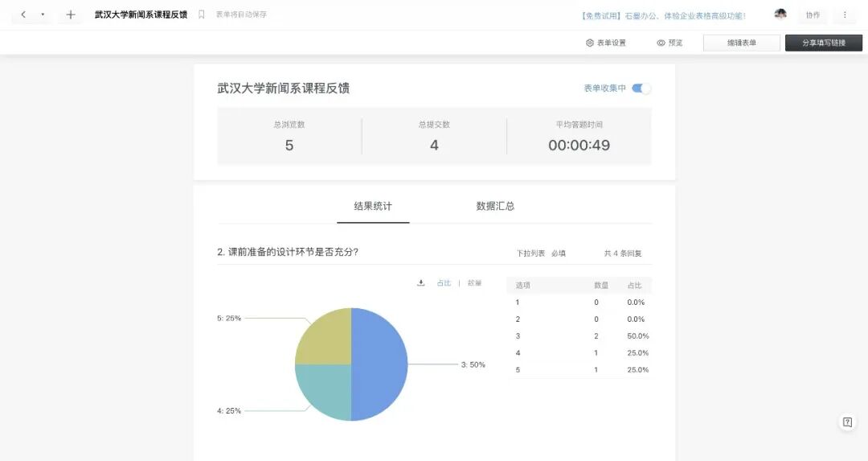This screenshot has width=868, height=461.
Task: Click the 4: 25% pie label
Action: [x=229, y=410]
